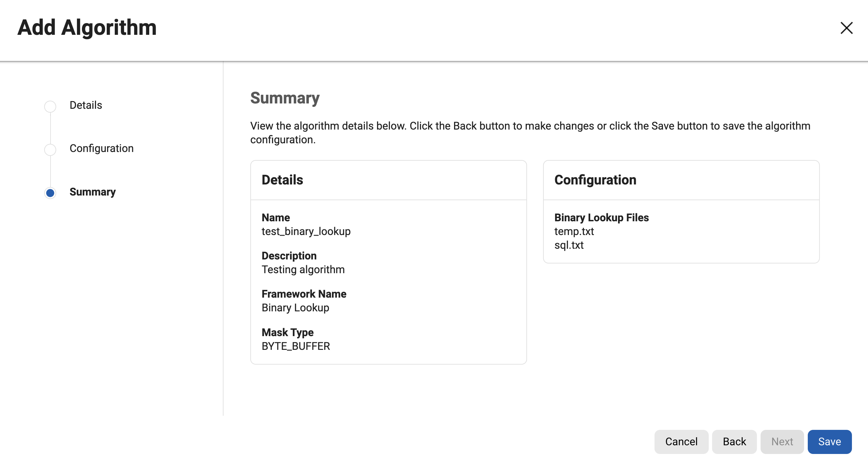Click the Details step circle indicator

click(x=50, y=106)
